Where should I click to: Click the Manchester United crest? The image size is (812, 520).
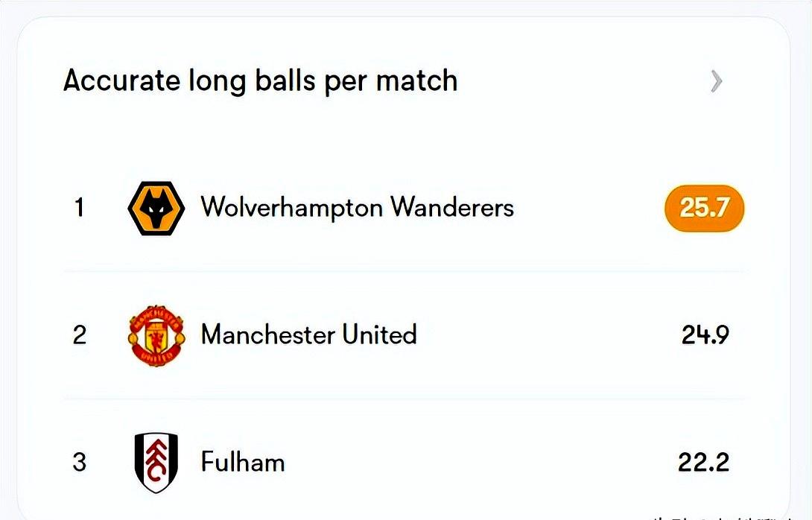pos(156,334)
